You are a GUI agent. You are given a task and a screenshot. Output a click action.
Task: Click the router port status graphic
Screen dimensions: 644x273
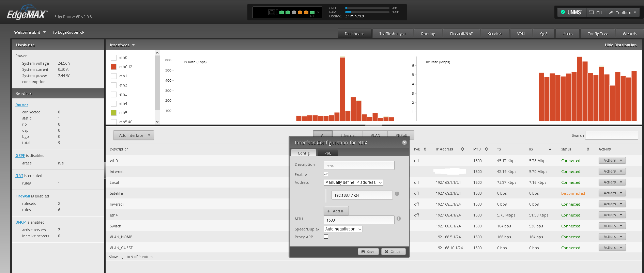point(287,13)
